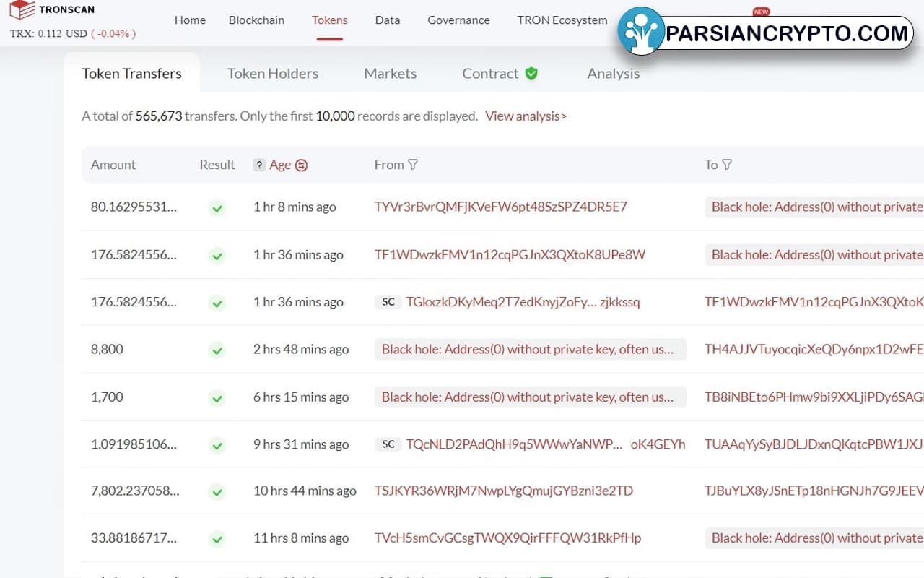Open the TRON Ecosystem dropdown menu
This screenshot has height=578, width=924.
click(x=562, y=20)
